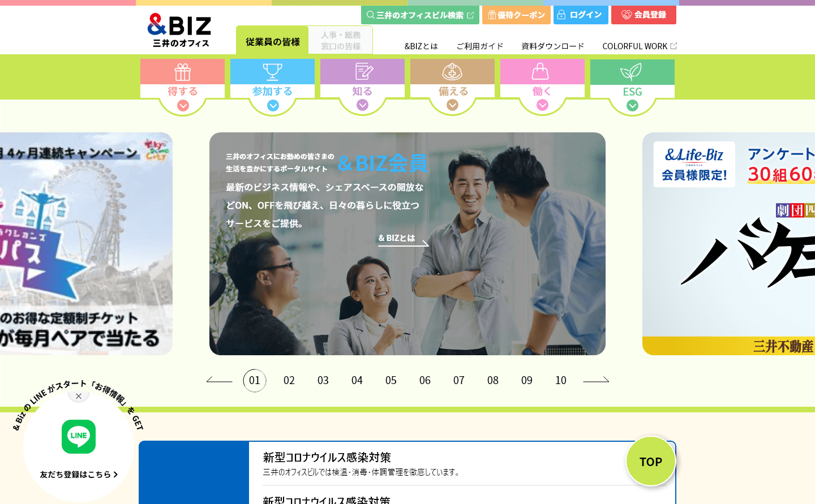Screen dimensions: 815x504
Task: Expand the 得する dropdown chevron
Action: [183, 105]
